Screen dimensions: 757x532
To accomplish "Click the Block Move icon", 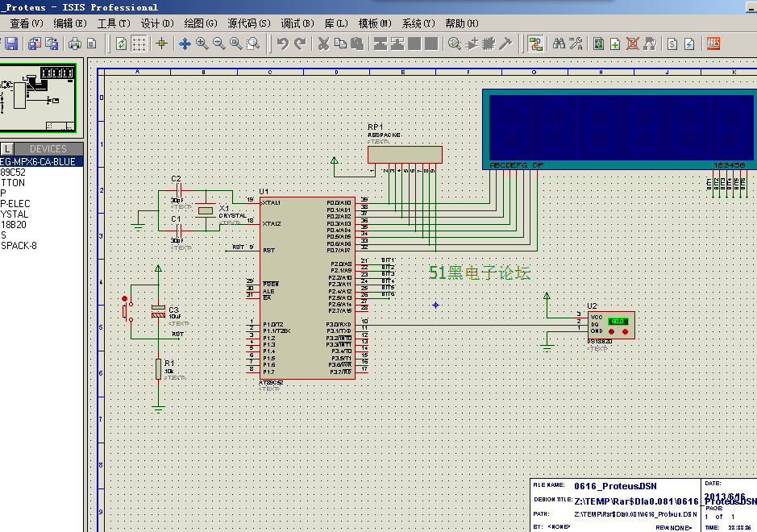I will (397, 44).
